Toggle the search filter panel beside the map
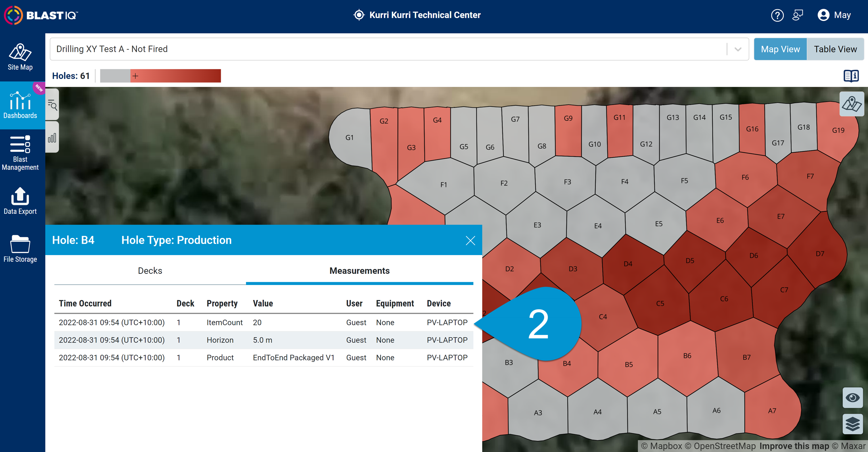 coord(52,105)
